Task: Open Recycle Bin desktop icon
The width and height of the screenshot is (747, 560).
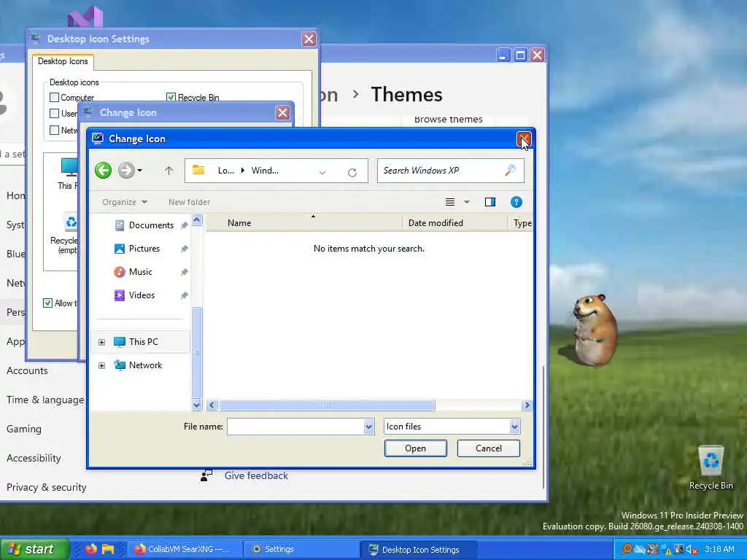Action: (x=711, y=467)
